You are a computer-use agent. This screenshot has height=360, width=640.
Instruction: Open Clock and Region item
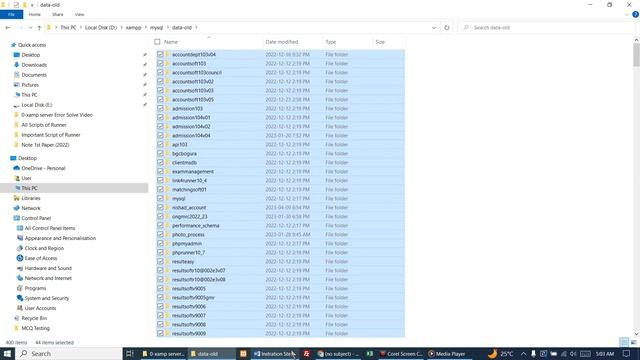[x=44, y=248]
